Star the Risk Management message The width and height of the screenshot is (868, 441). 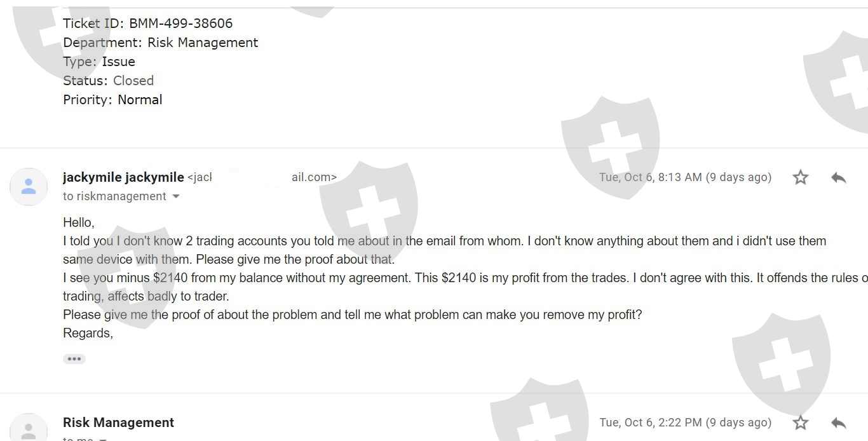(801, 423)
